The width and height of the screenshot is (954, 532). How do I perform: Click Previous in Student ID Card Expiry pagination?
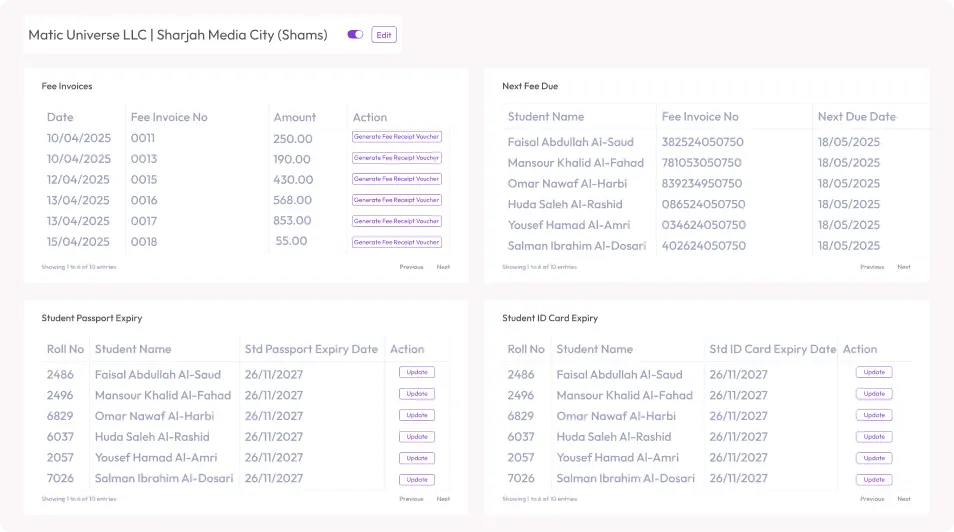click(x=872, y=499)
